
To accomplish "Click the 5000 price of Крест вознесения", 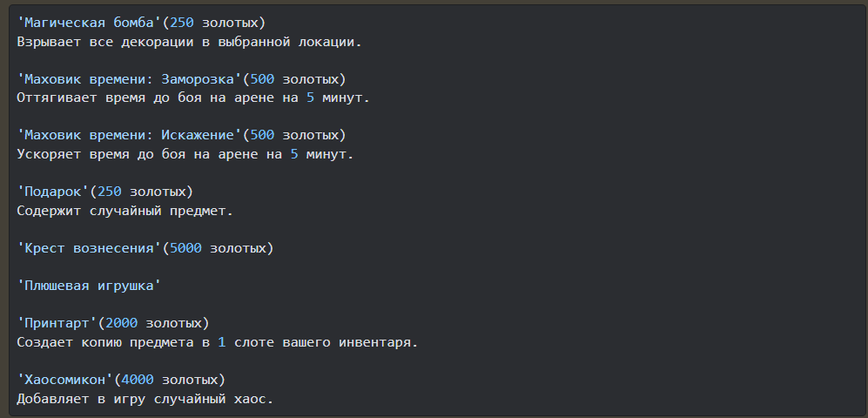I will 185,248.
